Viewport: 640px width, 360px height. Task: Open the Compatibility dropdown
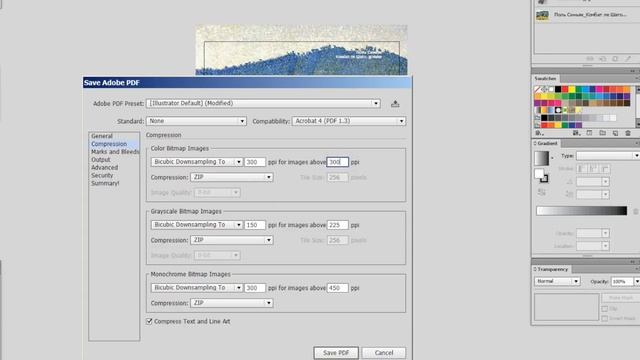(349, 121)
